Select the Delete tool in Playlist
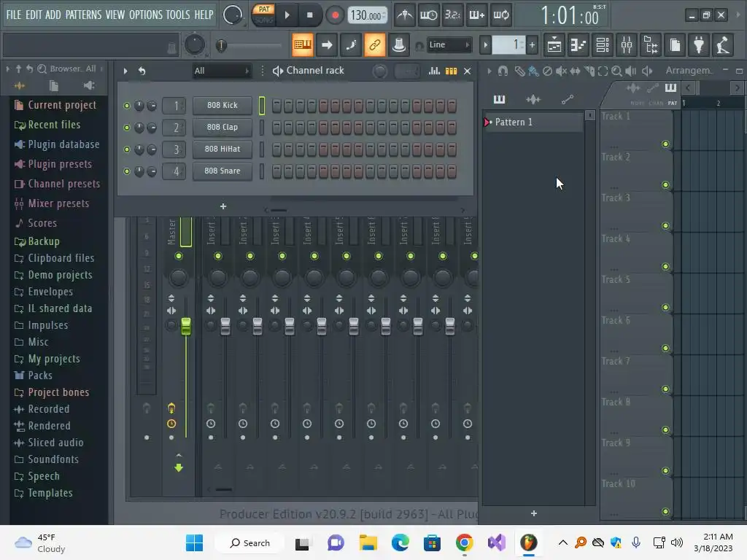This screenshot has width=747, height=560. click(547, 71)
